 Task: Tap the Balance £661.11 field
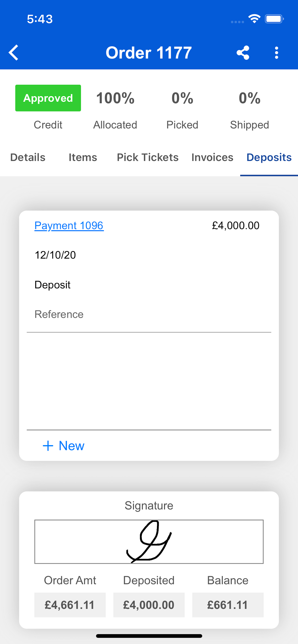(x=228, y=605)
